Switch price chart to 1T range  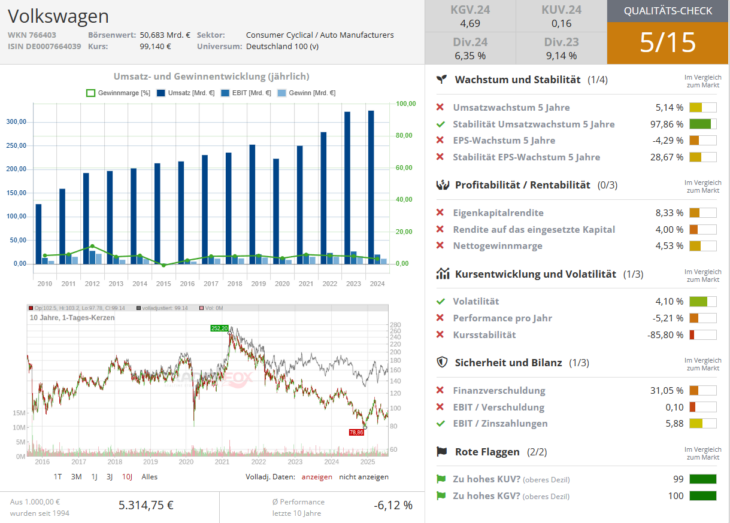[x=58, y=477]
